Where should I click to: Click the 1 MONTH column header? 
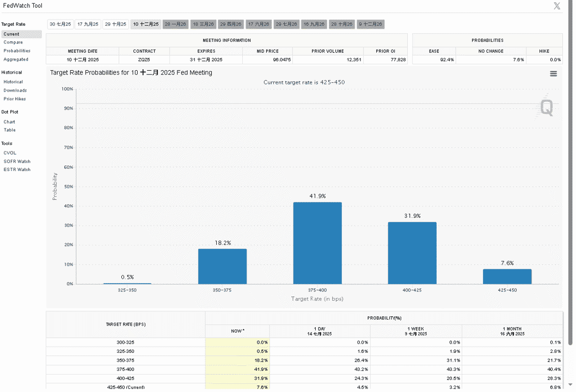tap(512, 331)
